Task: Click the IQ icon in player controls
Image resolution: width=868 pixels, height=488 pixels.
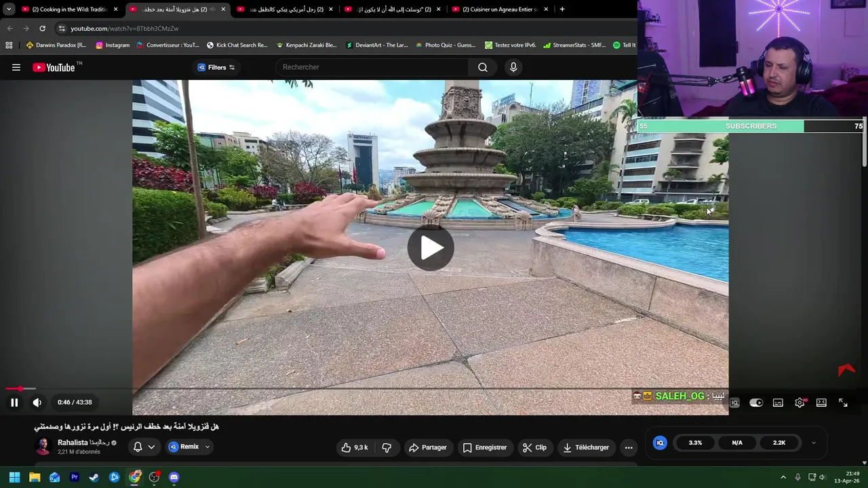Action: tap(734, 403)
